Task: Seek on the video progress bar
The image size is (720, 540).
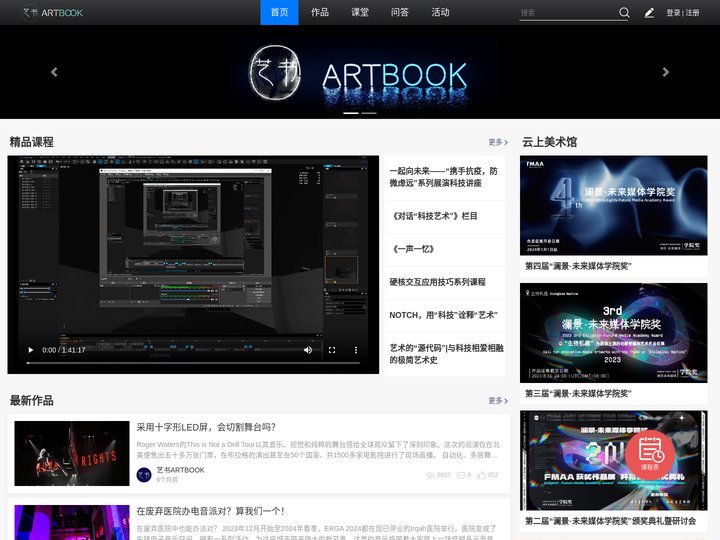Action: pos(193,363)
